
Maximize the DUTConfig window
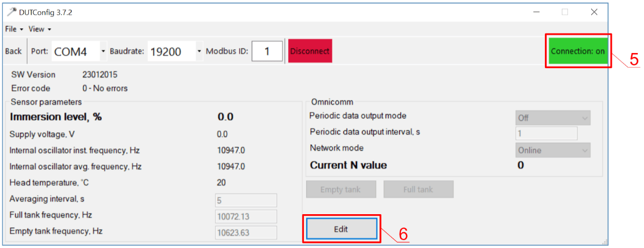pyautogui.click(x=565, y=12)
